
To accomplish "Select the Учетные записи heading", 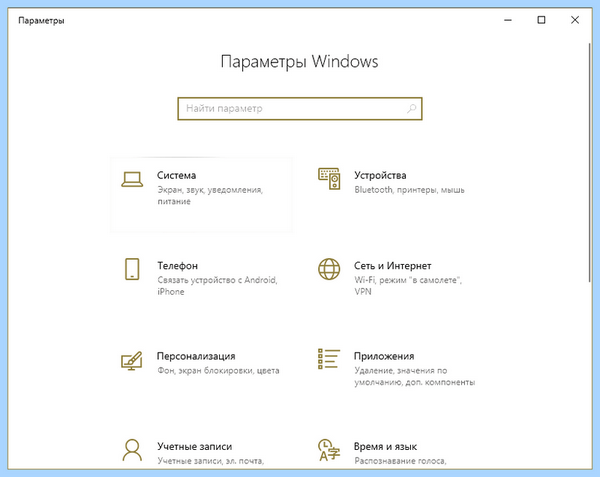I will click(194, 446).
